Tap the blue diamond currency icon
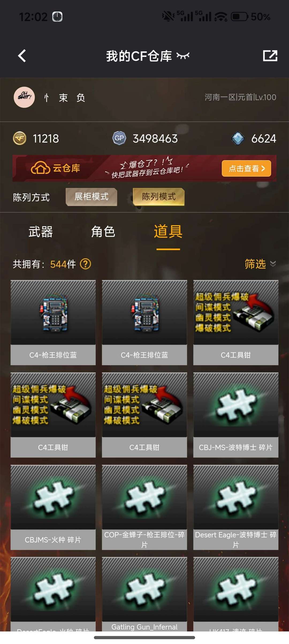 pyautogui.click(x=238, y=138)
